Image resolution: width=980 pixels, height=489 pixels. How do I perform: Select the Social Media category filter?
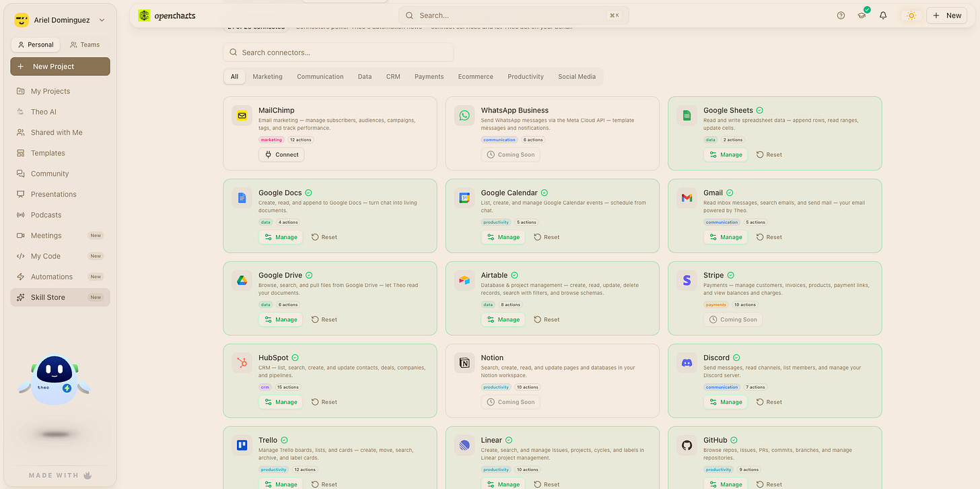click(577, 77)
